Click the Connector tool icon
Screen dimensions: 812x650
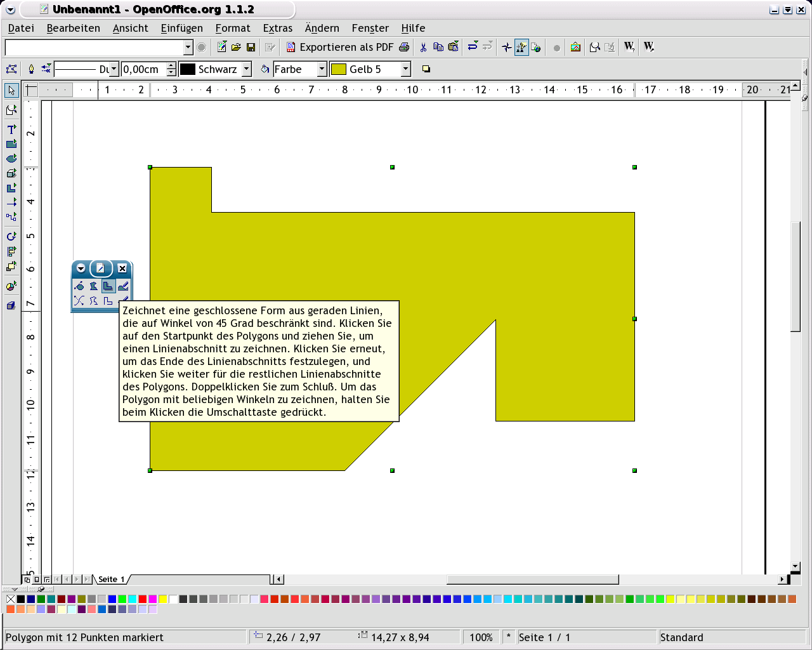11,217
